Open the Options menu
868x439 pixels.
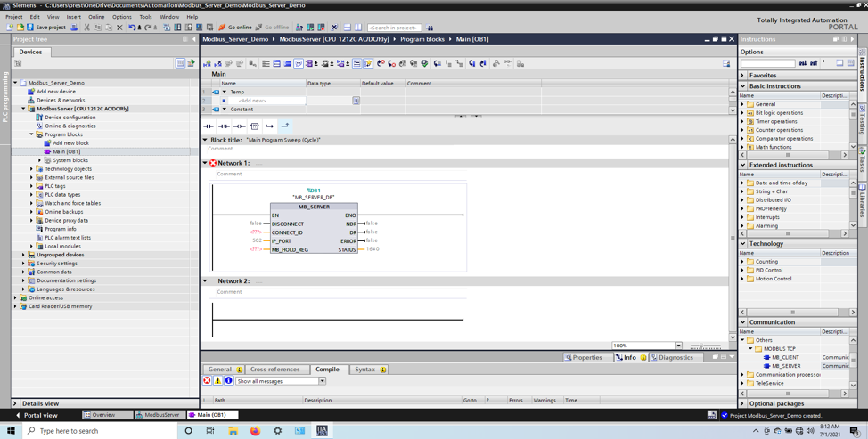click(x=122, y=17)
